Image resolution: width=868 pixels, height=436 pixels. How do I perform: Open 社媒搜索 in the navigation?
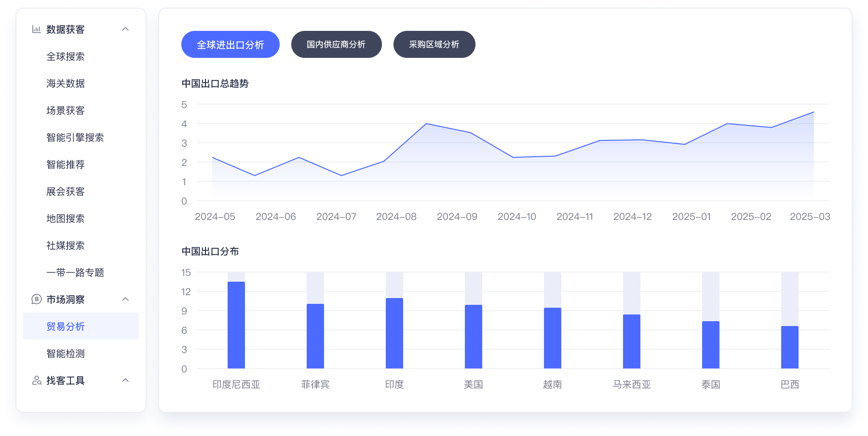pos(66,245)
